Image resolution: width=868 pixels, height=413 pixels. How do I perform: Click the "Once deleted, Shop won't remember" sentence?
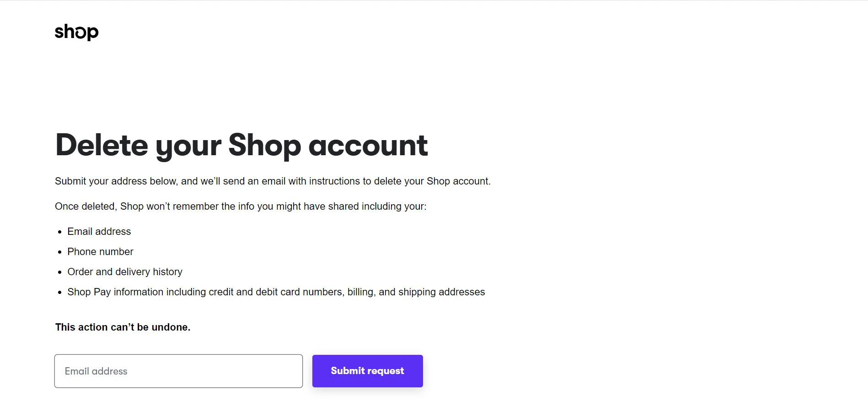pos(241,206)
